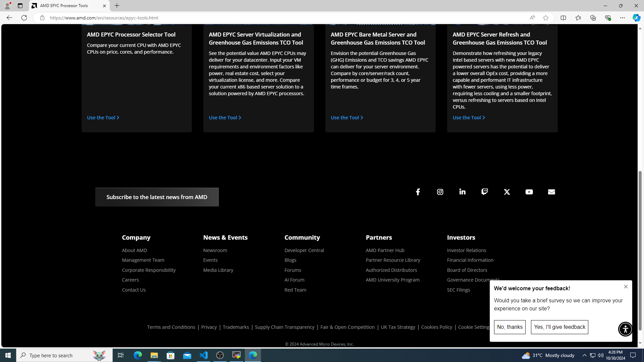Screen dimensions: 644x362
Task: Accept survey with Yes, I'll give feedback
Action: pyautogui.click(x=559, y=327)
